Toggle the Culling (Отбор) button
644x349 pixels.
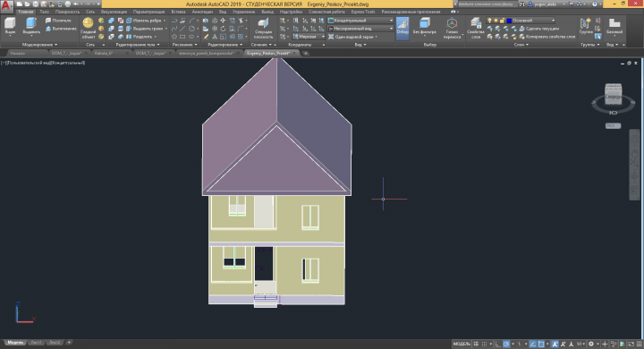402,28
